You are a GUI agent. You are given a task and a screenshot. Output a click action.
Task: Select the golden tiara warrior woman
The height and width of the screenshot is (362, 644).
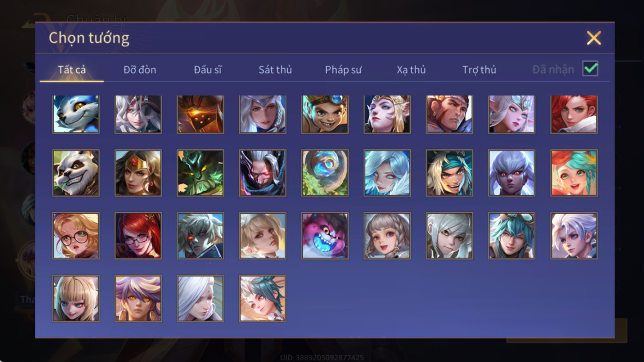pos(138,173)
